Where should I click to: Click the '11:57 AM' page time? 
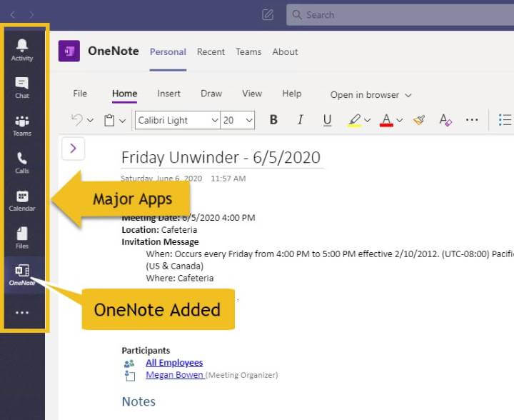point(228,179)
